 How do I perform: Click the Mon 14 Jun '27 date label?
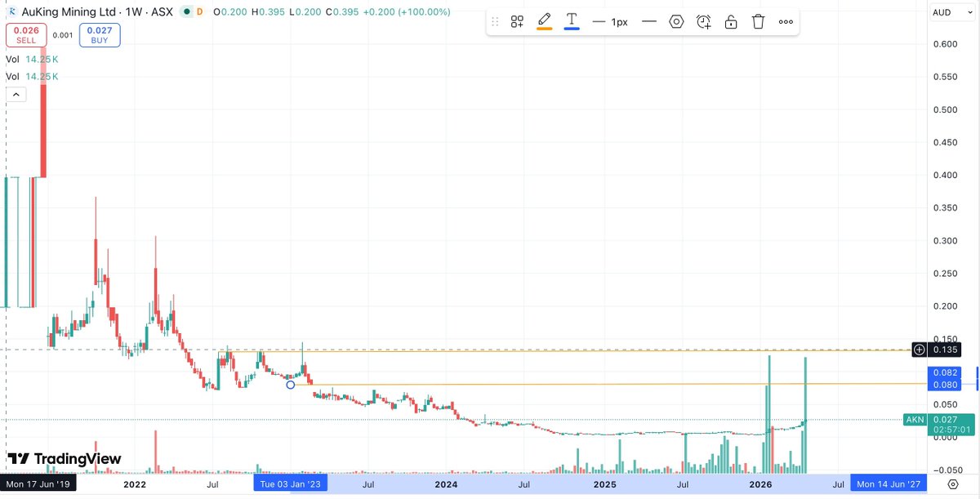(889, 484)
